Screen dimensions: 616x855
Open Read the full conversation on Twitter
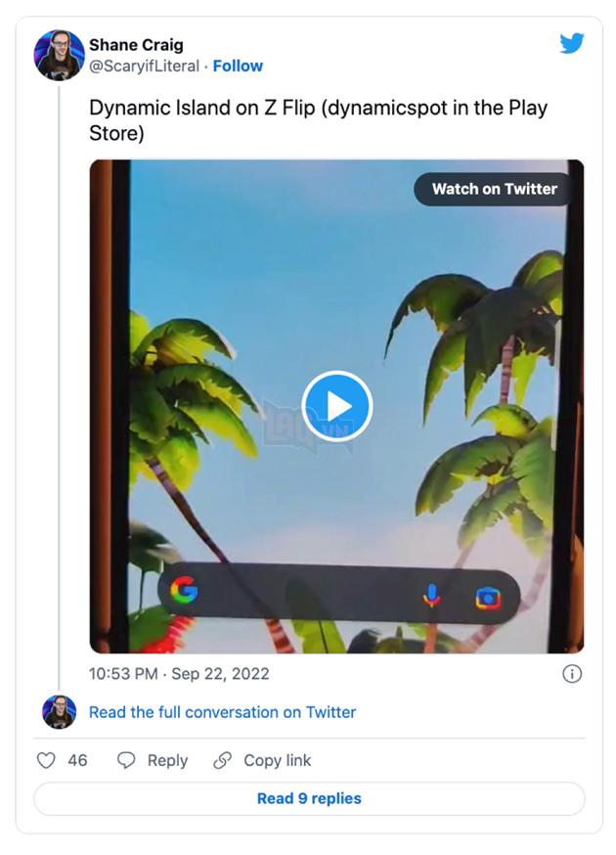tap(222, 712)
